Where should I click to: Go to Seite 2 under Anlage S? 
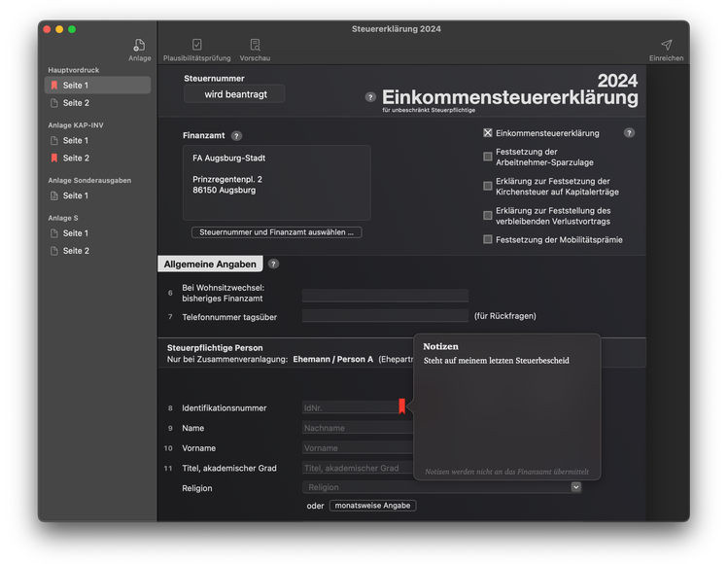pyautogui.click(x=76, y=251)
